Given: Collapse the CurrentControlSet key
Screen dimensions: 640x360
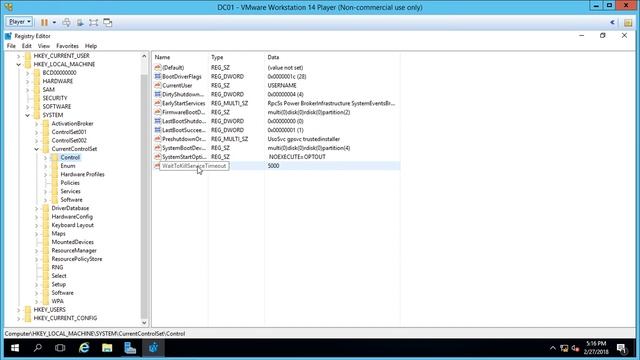Looking at the screenshot, I should click(x=36, y=149).
